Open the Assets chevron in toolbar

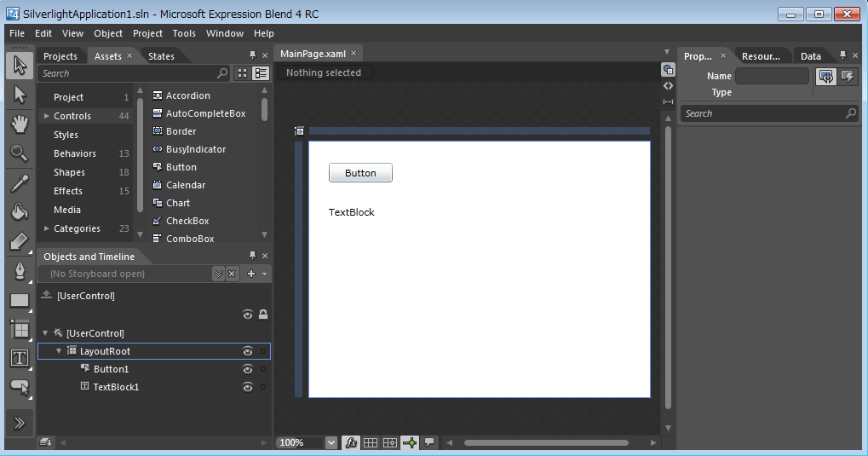click(x=20, y=424)
